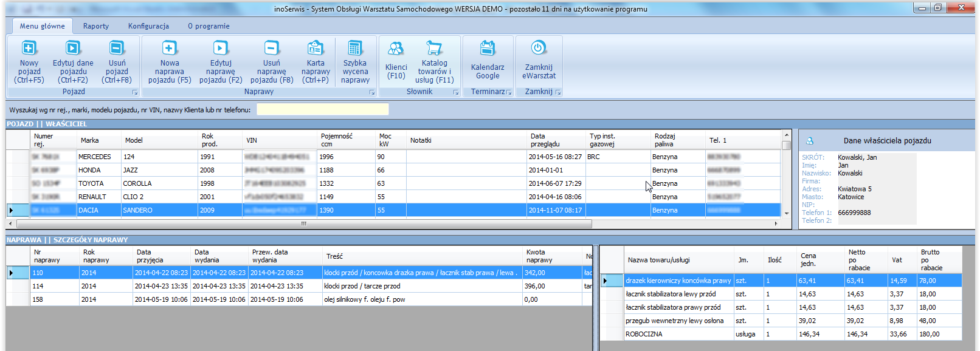Screen dimensions: 980x351
Task: Expand Słownik group dialog launcher
Action: pyautogui.click(x=456, y=92)
